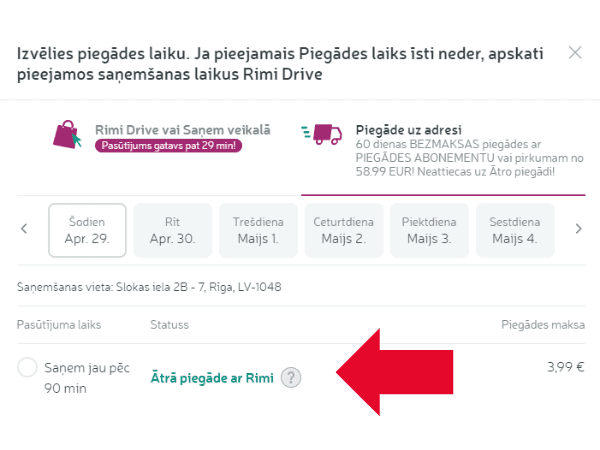Choose Ceturtdiena Maijs 2 date

click(x=344, y=230)
